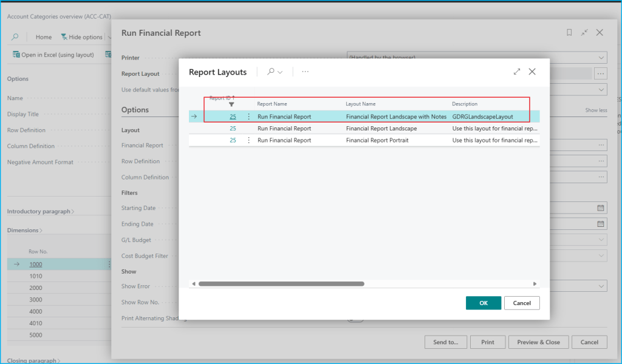
Task: Click the bookmark icon in Run Financial Report
Action: coord(569,33)
